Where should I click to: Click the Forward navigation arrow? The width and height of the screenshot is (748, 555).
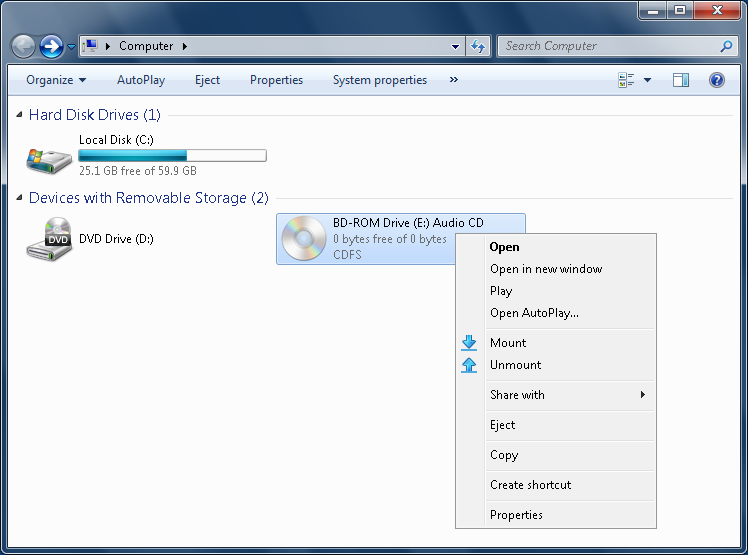click(x=51, y=46)
